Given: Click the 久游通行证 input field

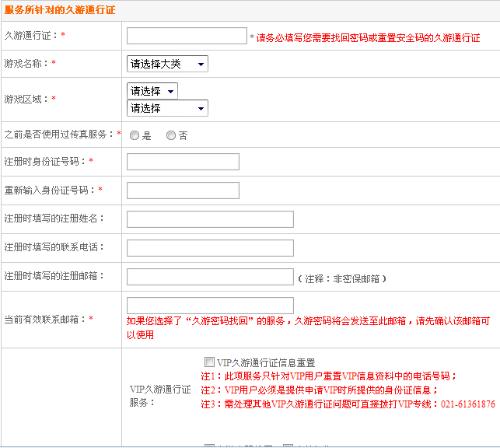Looking at the screenshot, I should pyautogui.click(x=187, y=36).
